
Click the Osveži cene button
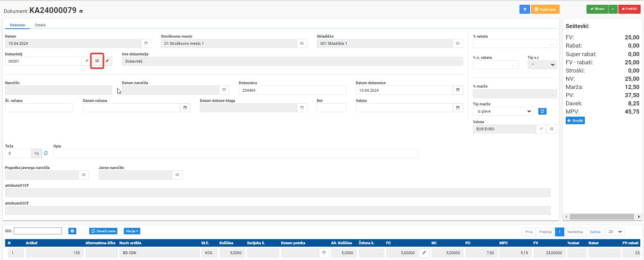pyautogui.click(x=103, y=231)
